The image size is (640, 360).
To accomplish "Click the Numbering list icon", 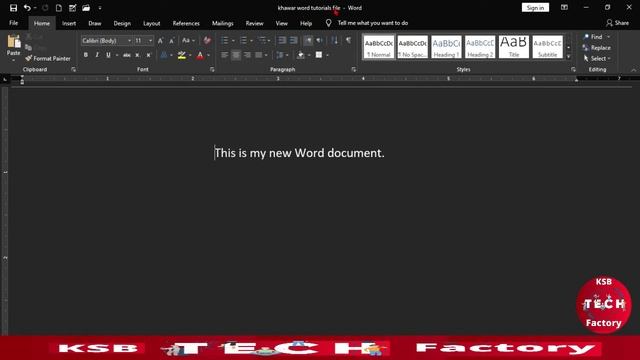I will [x=243, y=40].
